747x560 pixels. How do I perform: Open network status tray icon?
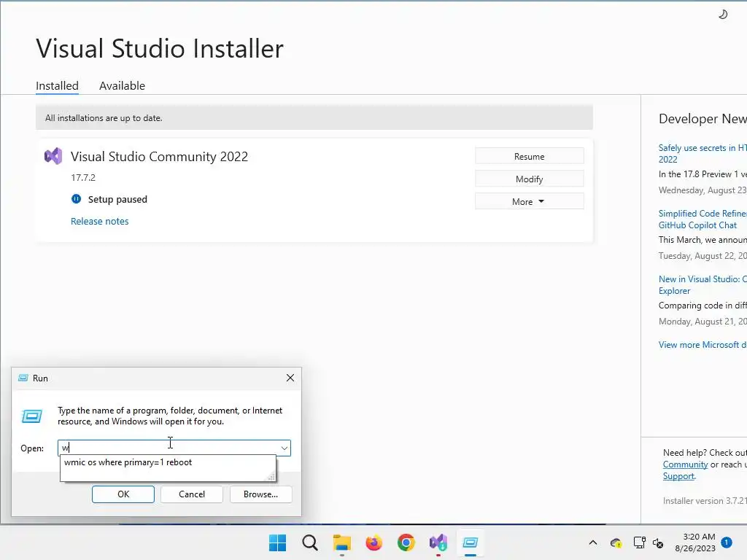click(639, 542)
